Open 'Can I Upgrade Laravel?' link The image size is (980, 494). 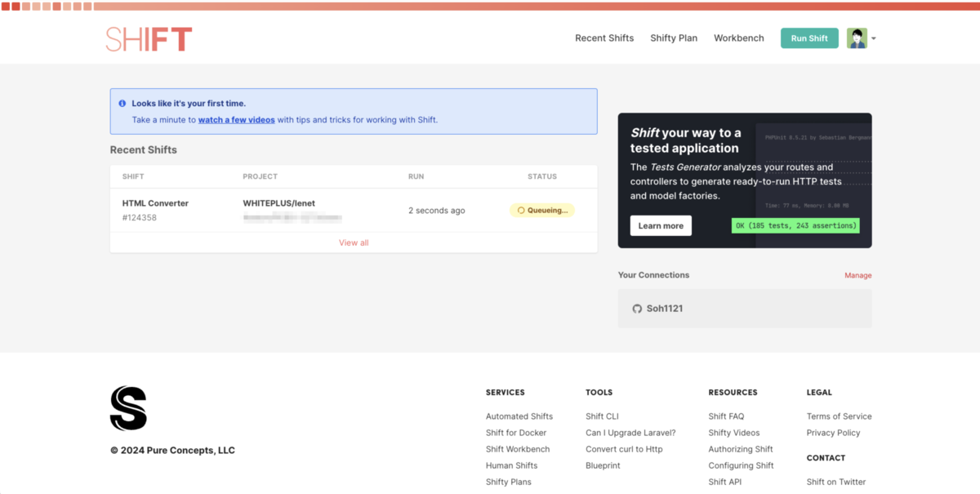point(630,433)
